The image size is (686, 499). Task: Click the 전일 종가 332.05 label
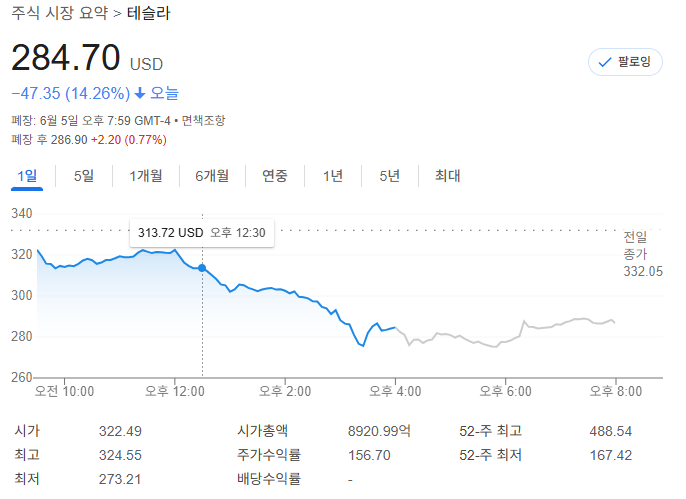click(643, 254)
